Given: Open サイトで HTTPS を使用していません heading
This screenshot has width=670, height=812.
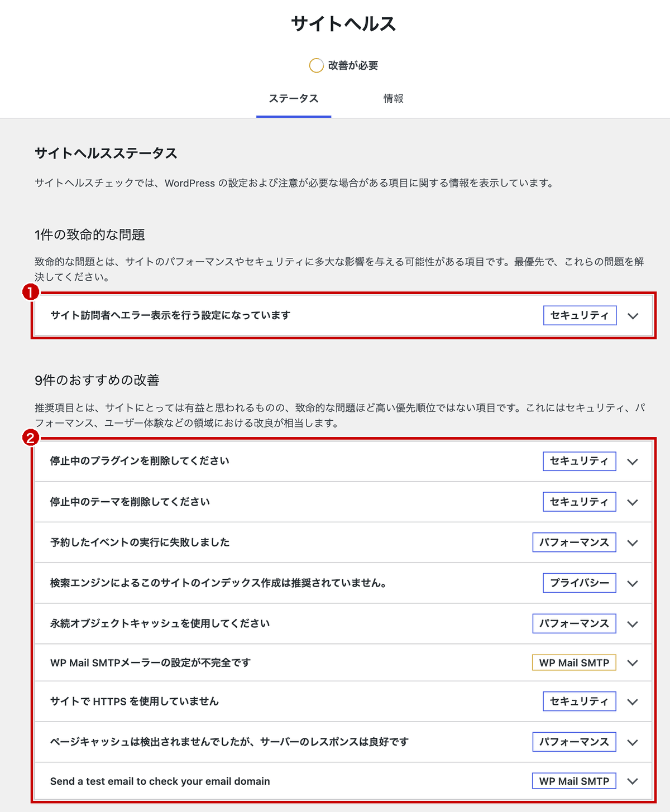Looking at the screenshot, I should click(135, 702).
